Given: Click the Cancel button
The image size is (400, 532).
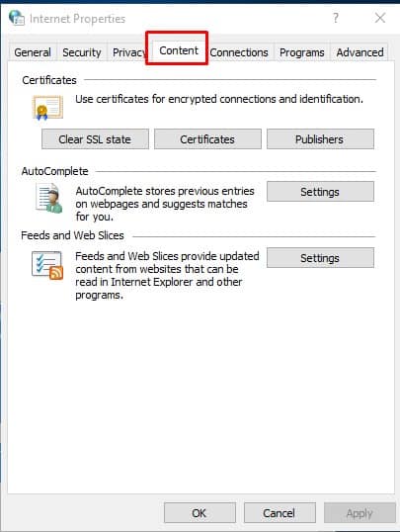Looking at the screenshot, I should [x=280, y=512].
